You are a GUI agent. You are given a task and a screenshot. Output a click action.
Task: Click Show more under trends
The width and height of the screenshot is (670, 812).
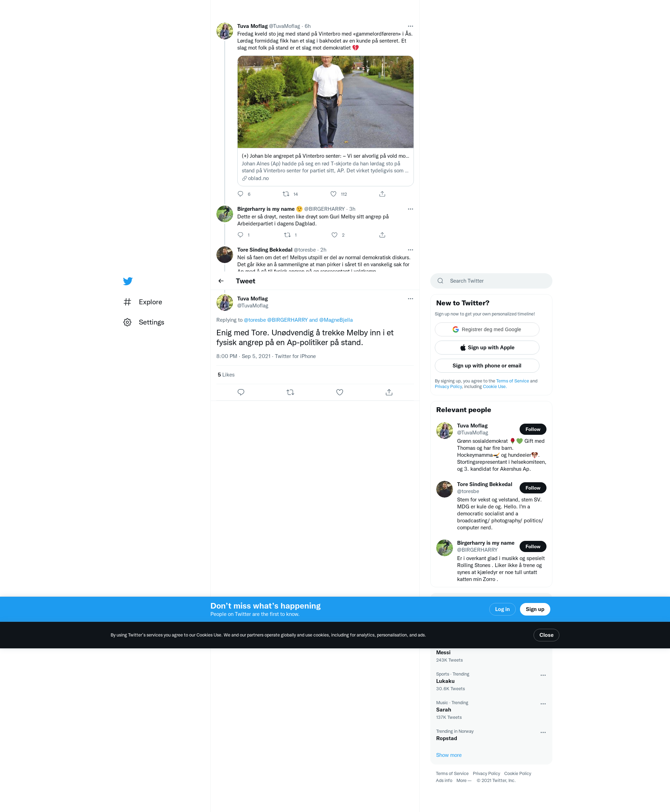[448, 755]
